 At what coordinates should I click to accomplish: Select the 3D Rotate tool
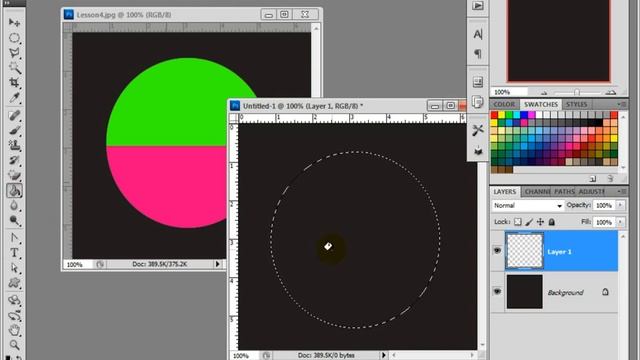tap(14, 300)
